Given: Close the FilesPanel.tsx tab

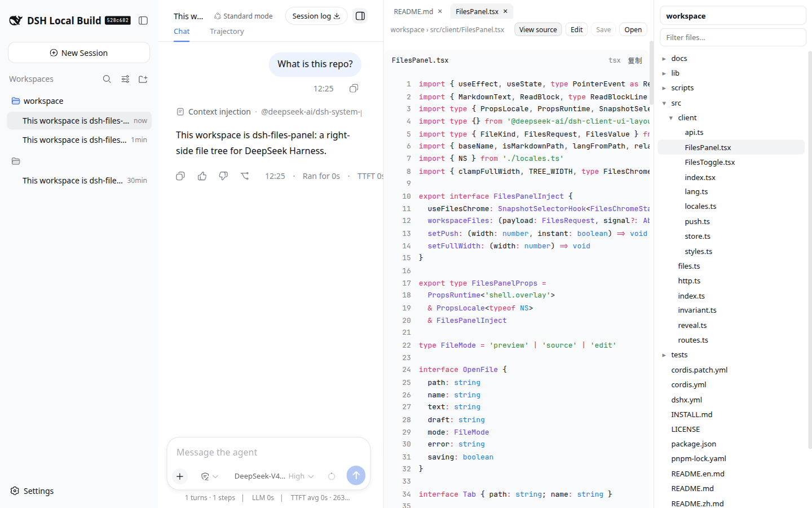Looking at the screenshot, I should tap(505, 11).
